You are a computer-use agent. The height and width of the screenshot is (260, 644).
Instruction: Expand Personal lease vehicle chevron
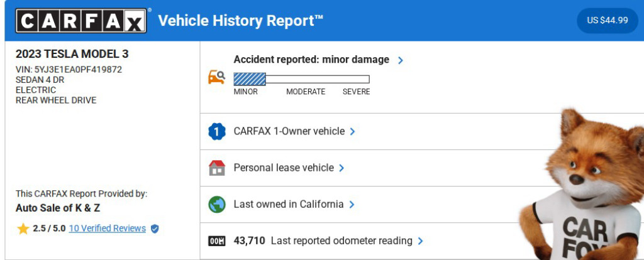tap(341, 168)
